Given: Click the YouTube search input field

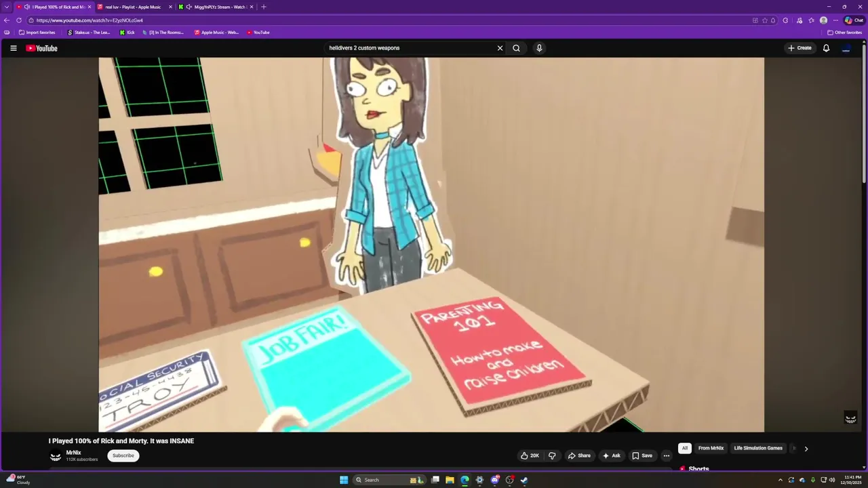Looking at the screenshot, I should [410, 48].
